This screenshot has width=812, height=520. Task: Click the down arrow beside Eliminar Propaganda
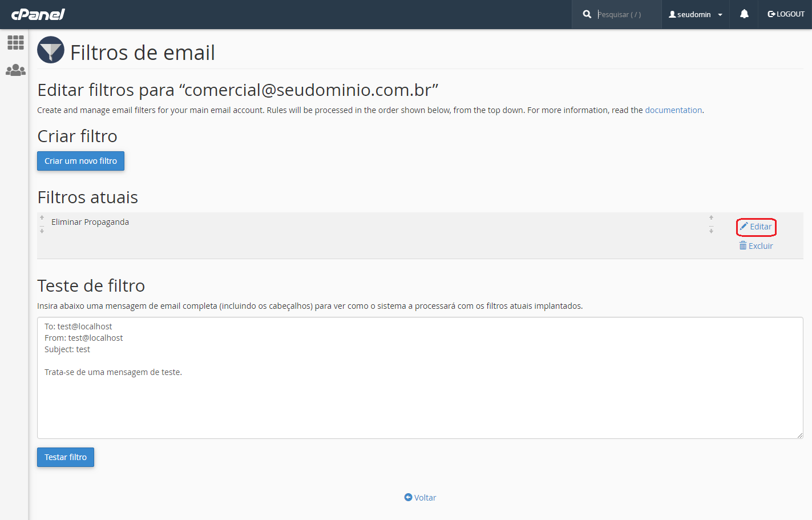pyautogui.click(x=42, y=231)
